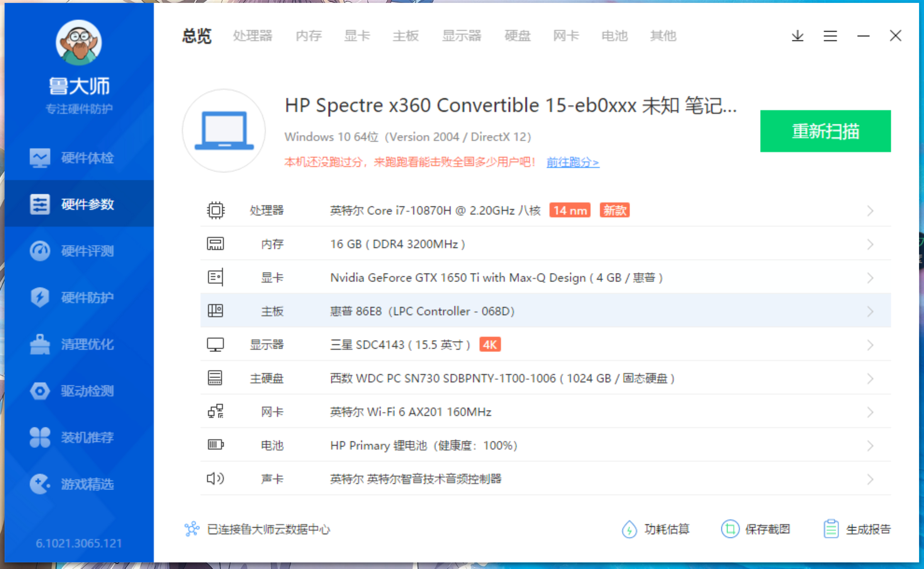
Task: Open 驱动检测 driver check
Action: [79, 391]
